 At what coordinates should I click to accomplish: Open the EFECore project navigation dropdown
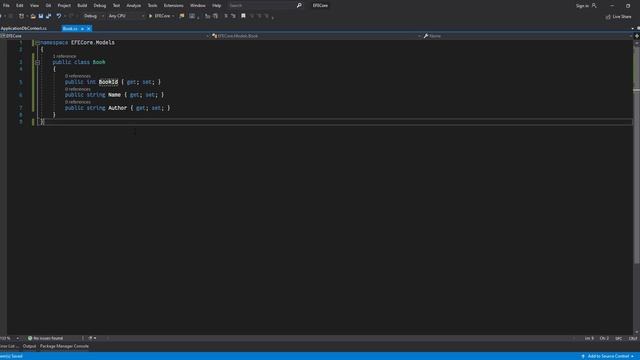tap(105, 36)
